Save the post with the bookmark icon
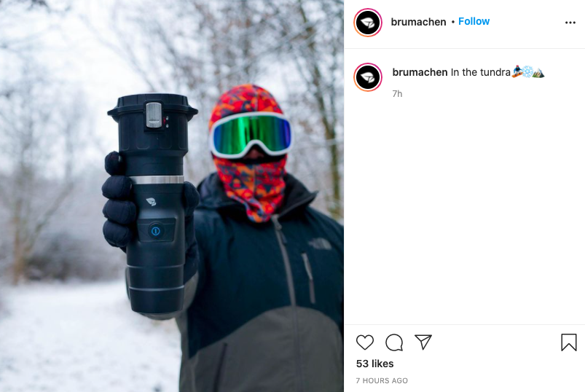This screenshot has height=392, width=585. pyautogui.click(x=568, y=342)
